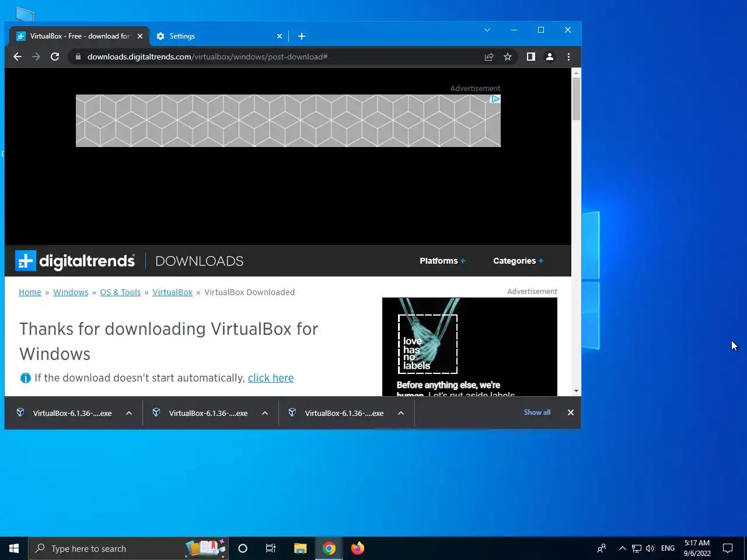Switch to the Settings tab
747x560 pixels.
point(219,36)
